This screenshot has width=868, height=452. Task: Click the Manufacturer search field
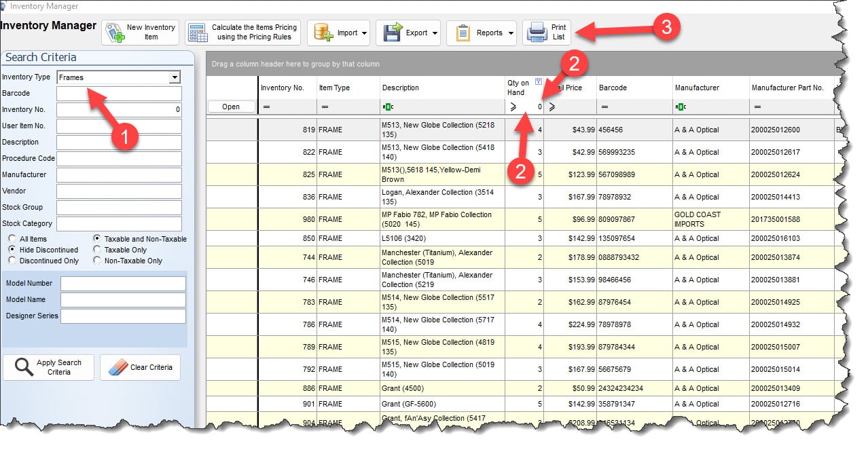[x=119, y=175]
